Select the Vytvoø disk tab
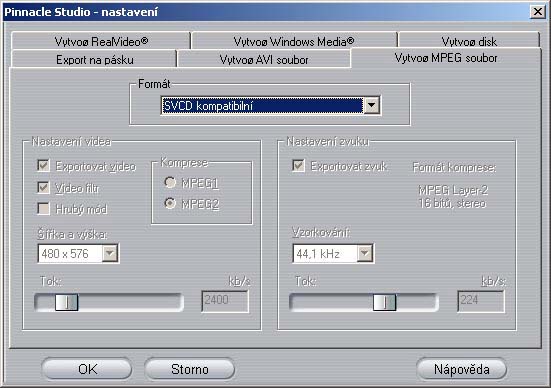The width and height of the screenshot is (551, 388). tap(469, 41)
